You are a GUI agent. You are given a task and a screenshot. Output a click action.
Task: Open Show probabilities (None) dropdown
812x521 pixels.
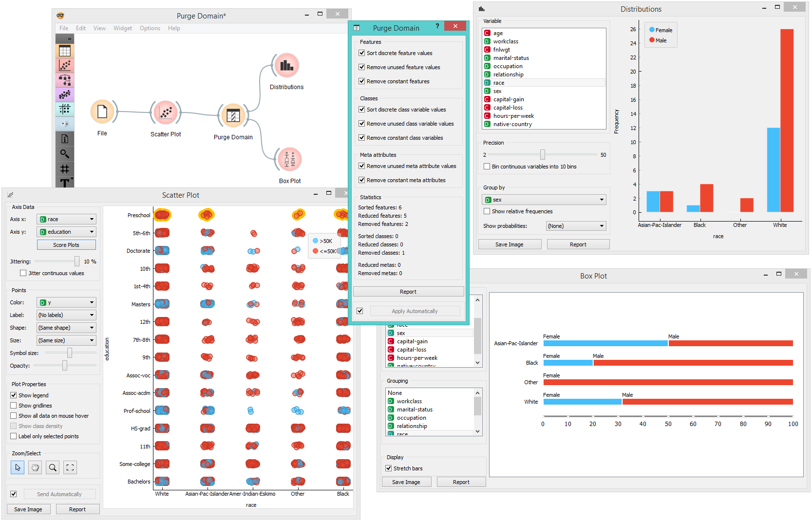click(576, 226)
